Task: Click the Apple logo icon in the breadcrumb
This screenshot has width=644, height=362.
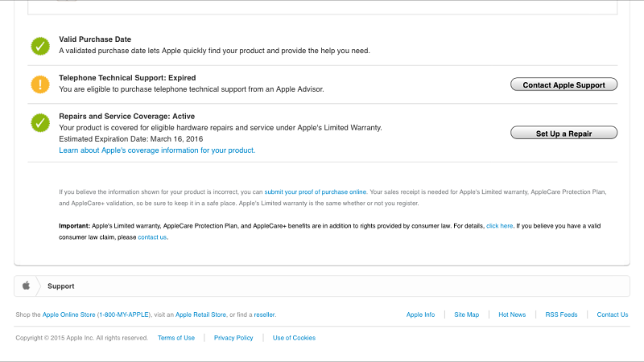Action: (26, 286)
